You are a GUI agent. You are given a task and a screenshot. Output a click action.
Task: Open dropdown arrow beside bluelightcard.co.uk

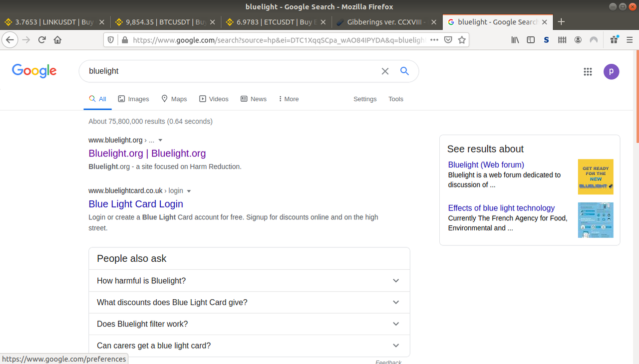pos(189,191)
